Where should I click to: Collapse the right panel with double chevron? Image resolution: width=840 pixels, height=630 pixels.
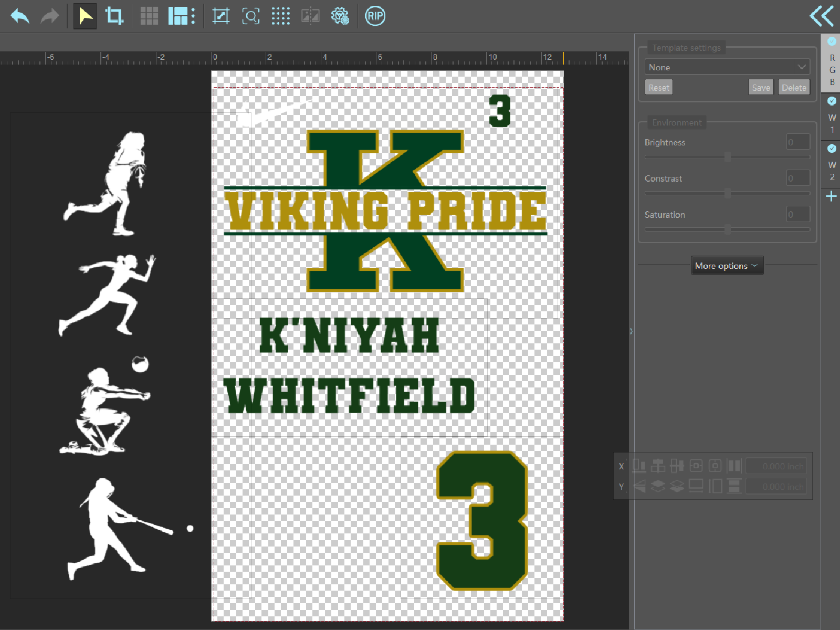tap(821, 16)
